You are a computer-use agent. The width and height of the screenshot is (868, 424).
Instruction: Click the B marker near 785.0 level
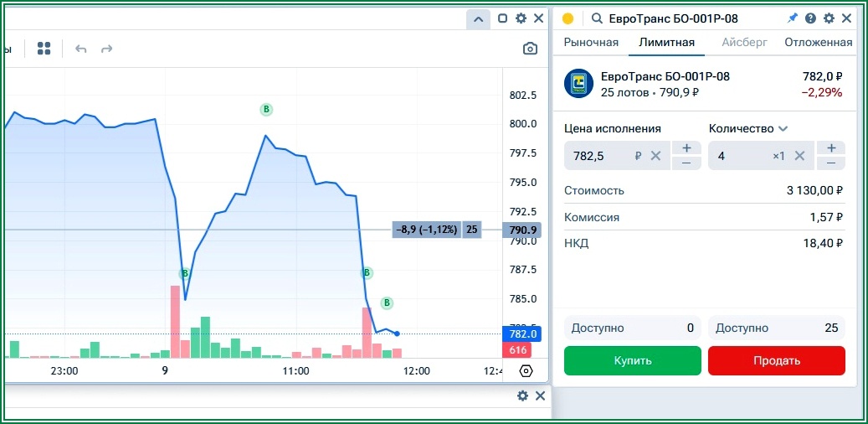click(x=387, y=302)
